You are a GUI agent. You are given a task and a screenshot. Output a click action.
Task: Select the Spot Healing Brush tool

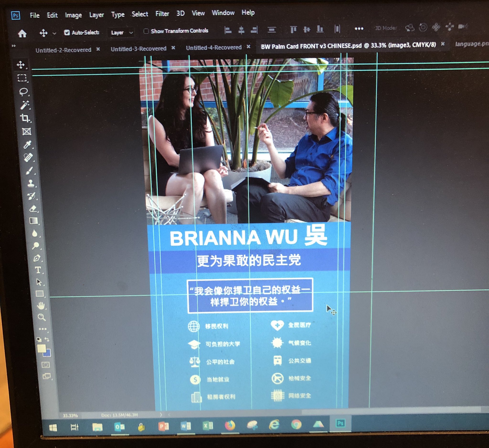[28, 157]
